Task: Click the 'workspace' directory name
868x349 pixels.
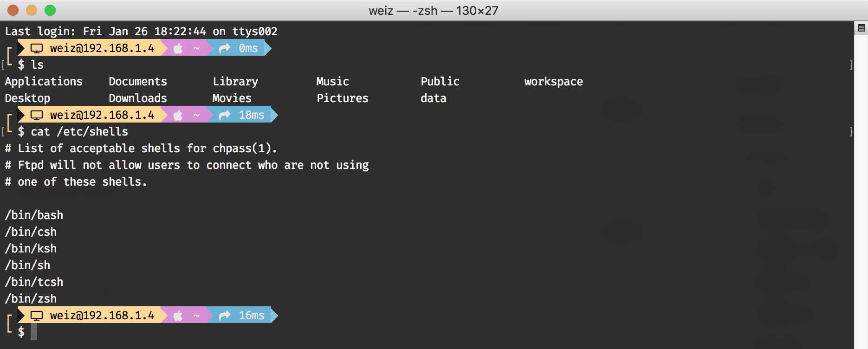Action: [x=553, y=82]
